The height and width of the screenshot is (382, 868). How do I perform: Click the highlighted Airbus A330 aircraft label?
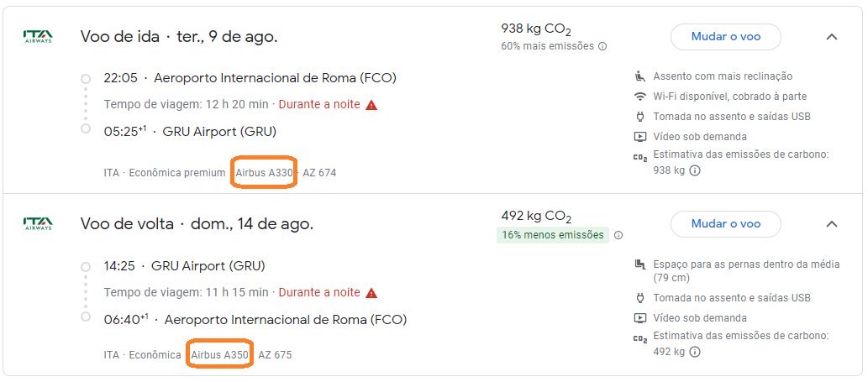pos(264,172)
